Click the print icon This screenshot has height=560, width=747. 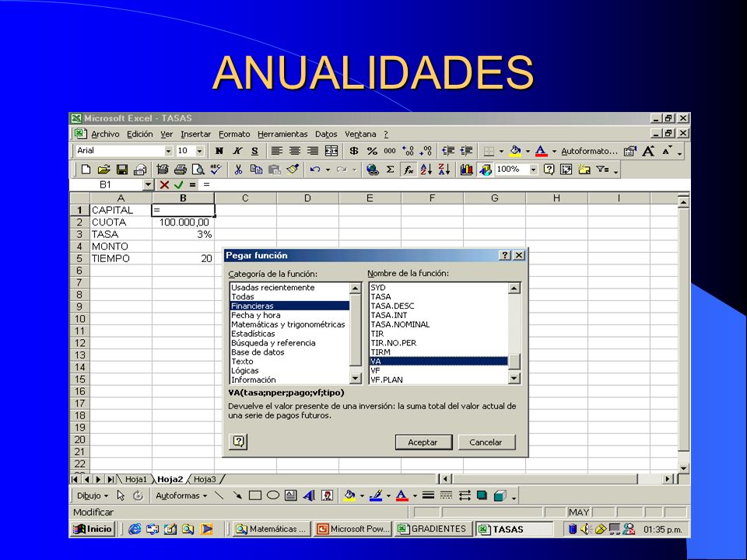[181, 169]
